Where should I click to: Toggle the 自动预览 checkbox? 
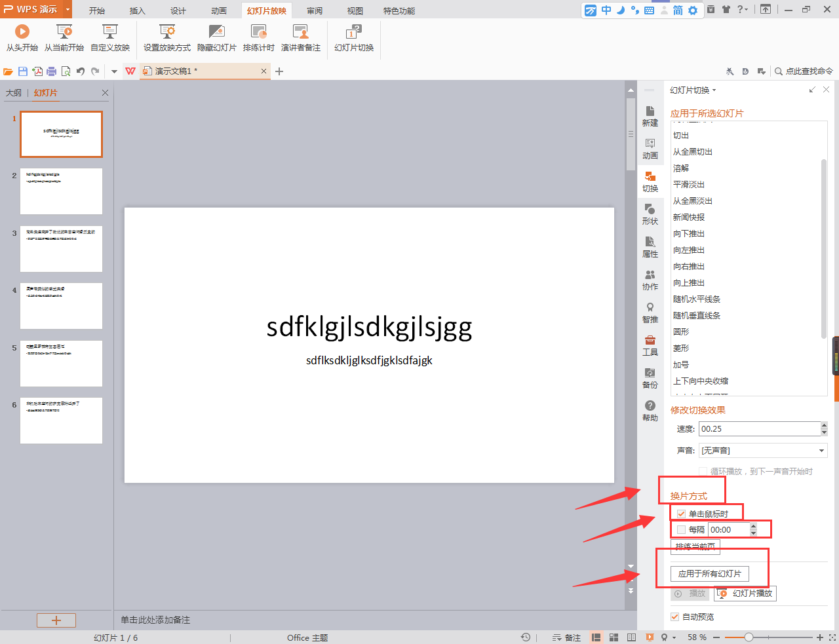click(675, 616)
